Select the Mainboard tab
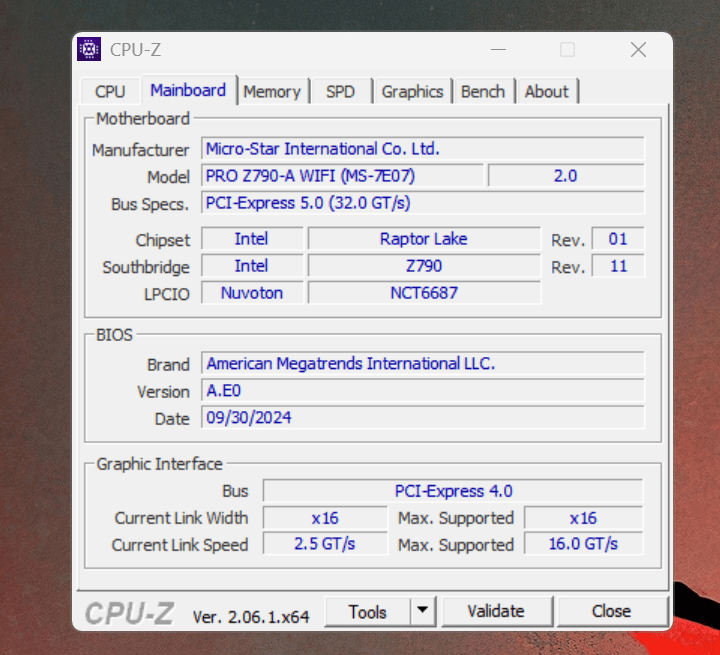Viewport: 720px width, 655px height. [x=188, y=90]
